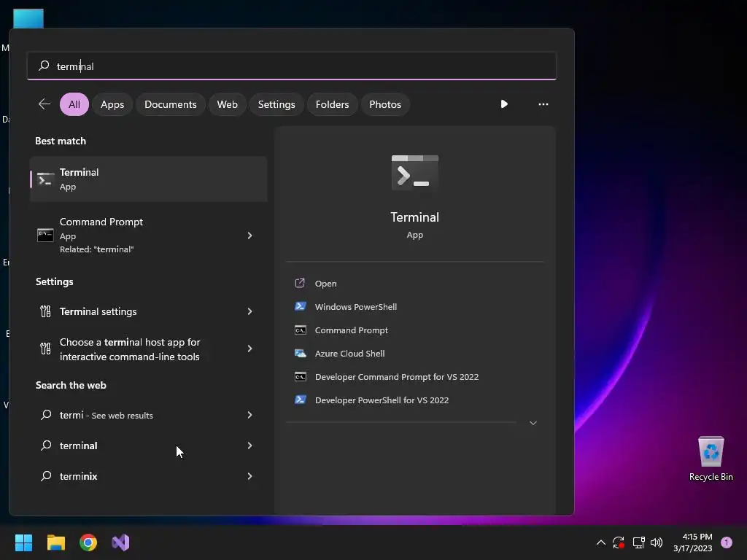Open clock showing 4:15 PM
747x560 pixels.
[x=693, y=542]
